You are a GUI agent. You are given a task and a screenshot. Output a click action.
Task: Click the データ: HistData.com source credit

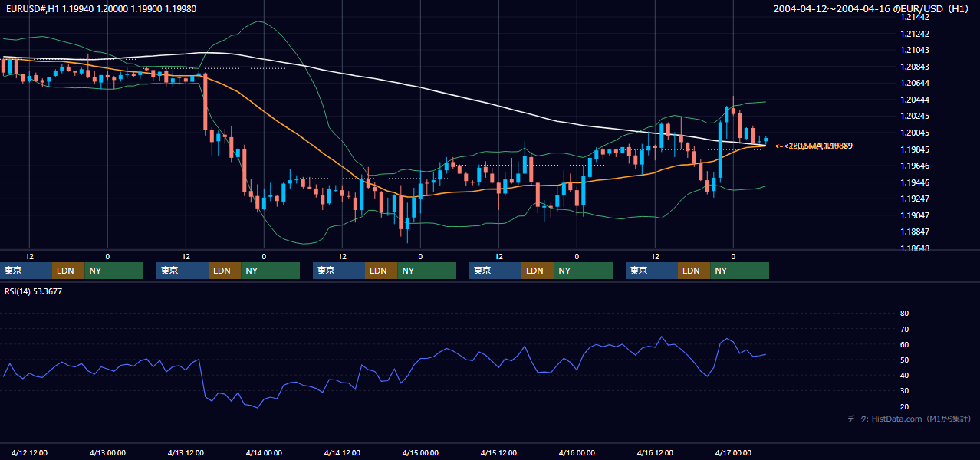click(909, 419)
